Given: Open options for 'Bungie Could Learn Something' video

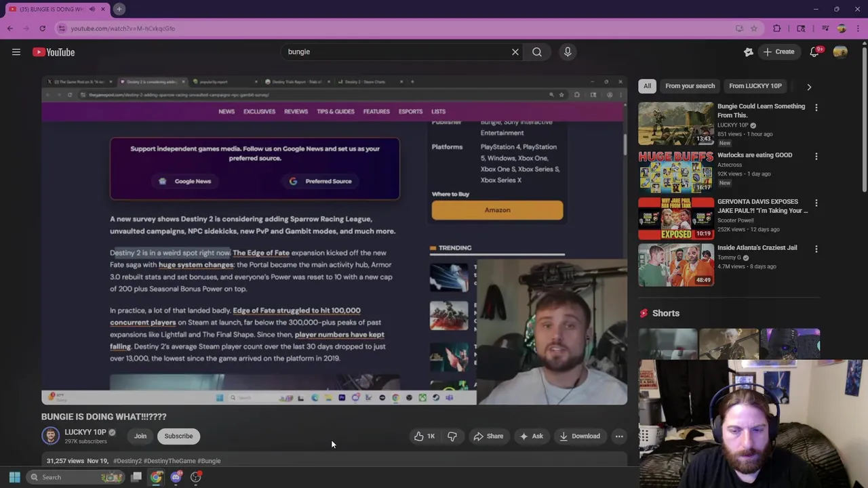Looking at the screenshot, I should point(816,108).
